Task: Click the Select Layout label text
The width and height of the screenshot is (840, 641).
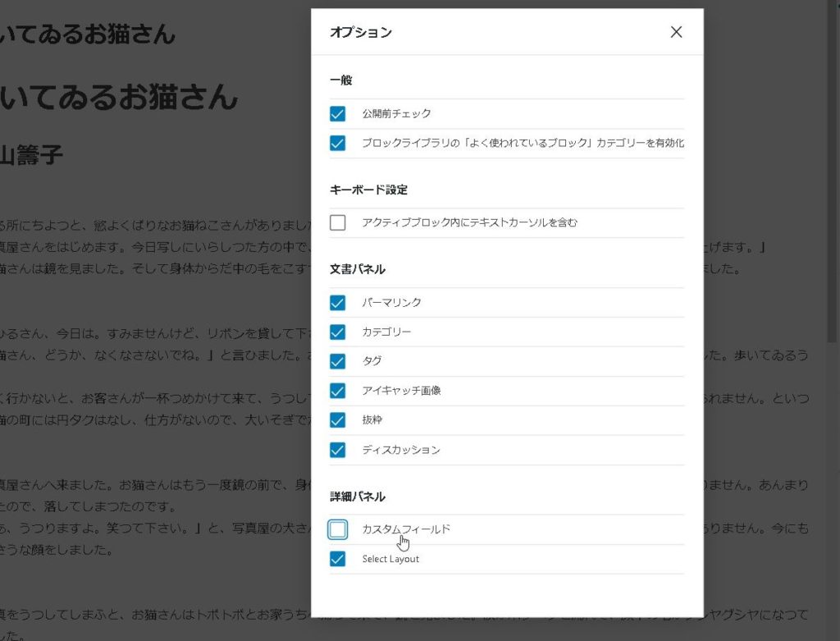Action: [390, 559]
